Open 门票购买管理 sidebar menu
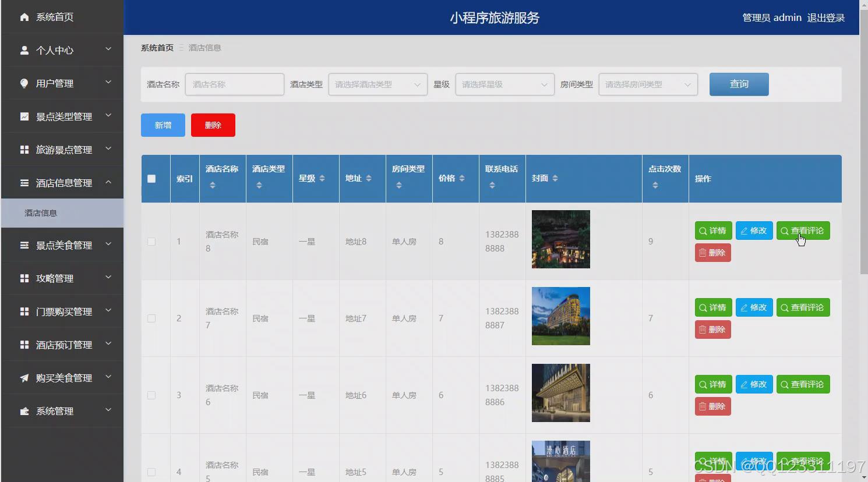Viewport: 868px width, 482px height. coord(62,311)
